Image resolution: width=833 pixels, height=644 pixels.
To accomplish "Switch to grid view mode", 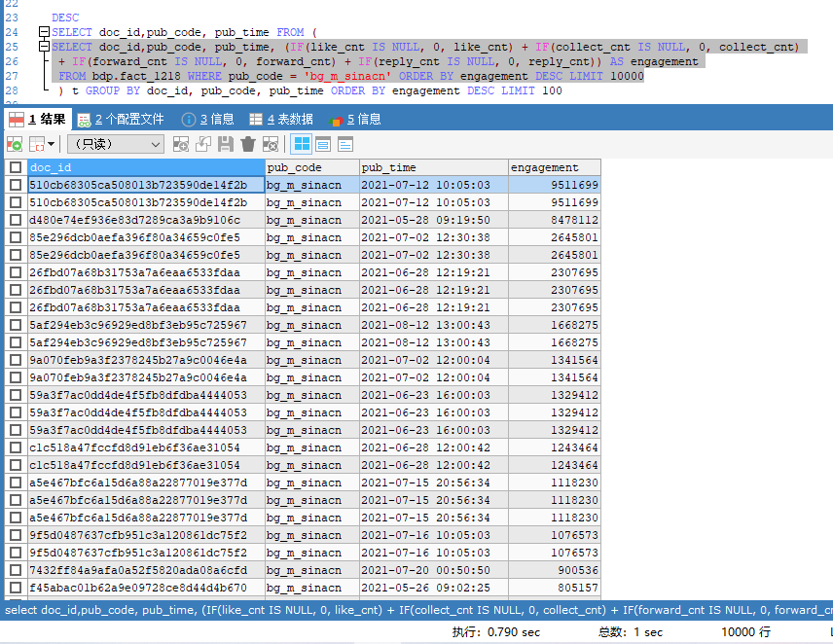I will click(x=302, y=144).
